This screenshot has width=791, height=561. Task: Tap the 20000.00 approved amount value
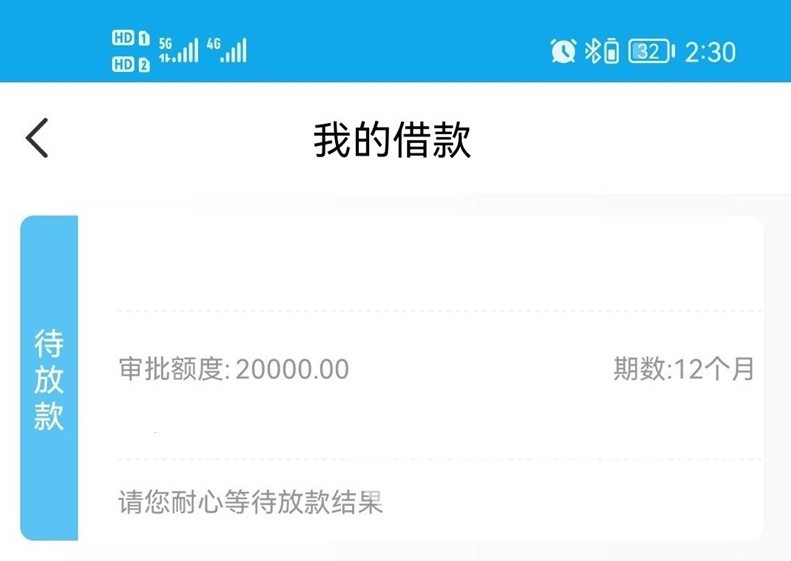point(292,369)
